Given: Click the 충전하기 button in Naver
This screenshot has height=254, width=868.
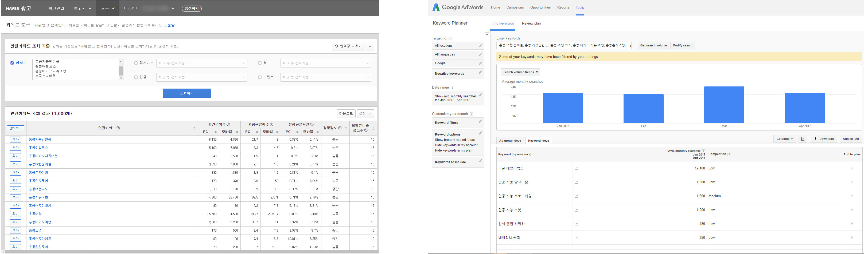Looking at the screenshot, I should [192, 9].
